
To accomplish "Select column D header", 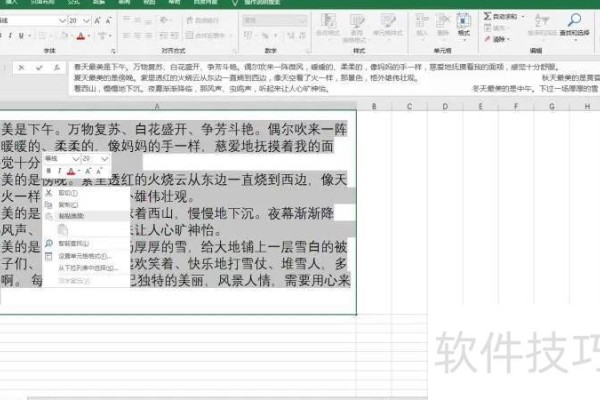I will (x=445, y=106).
